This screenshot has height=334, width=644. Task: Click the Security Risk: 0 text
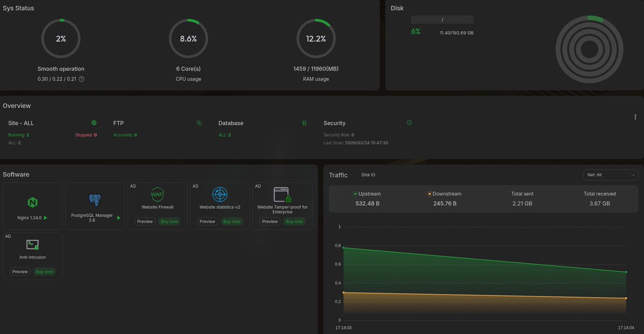tap(339, 135)
